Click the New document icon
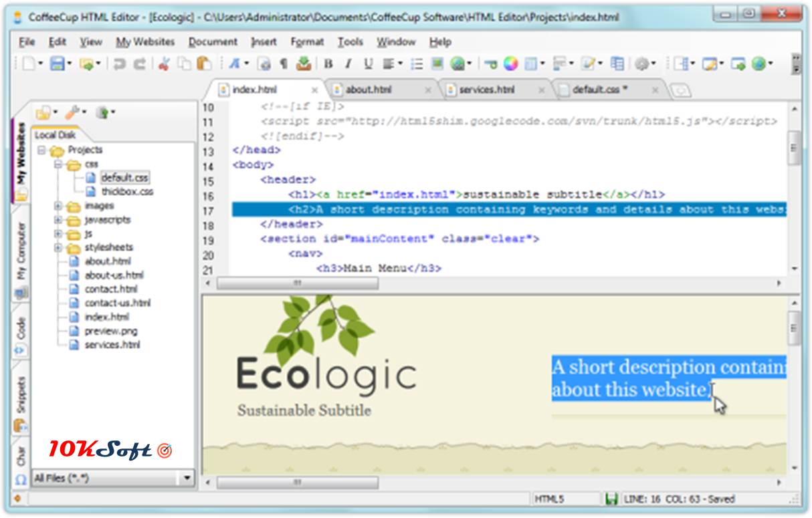The width and height of the screenshot is (812, 518). click(27, 63)
